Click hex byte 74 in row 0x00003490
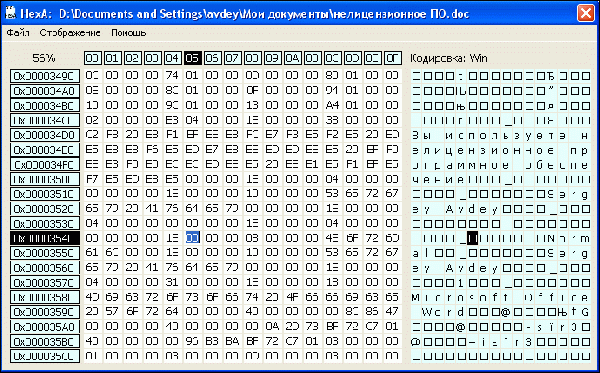 [x=172, y=75]
